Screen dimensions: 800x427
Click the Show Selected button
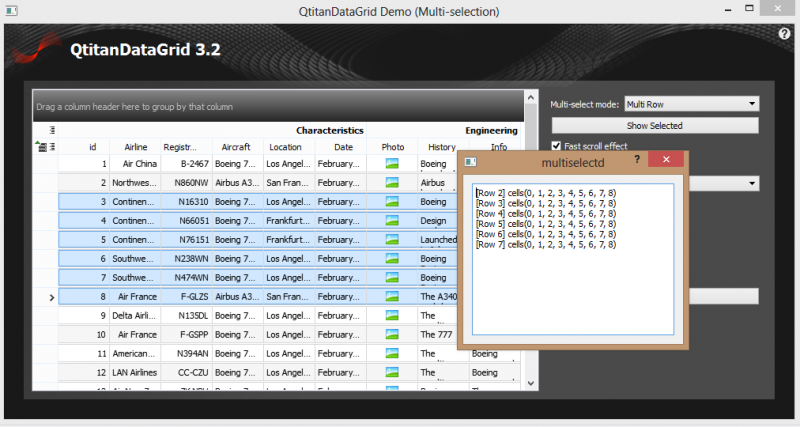pos(655,125)
